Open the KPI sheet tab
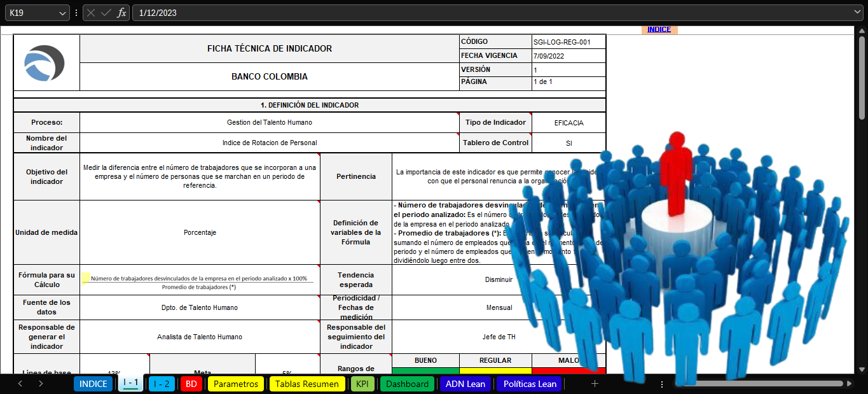This screenshot has width=868, height=394. [362, 384]
